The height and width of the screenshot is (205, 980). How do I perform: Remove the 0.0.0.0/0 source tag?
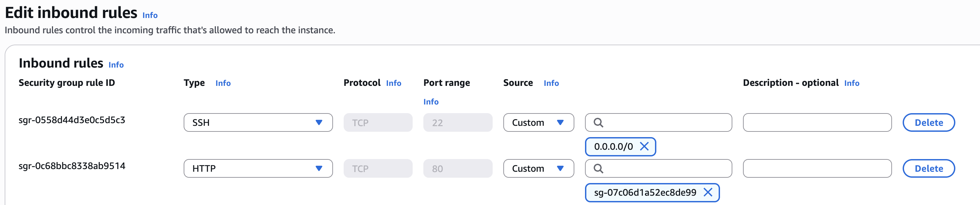[644, 146]
